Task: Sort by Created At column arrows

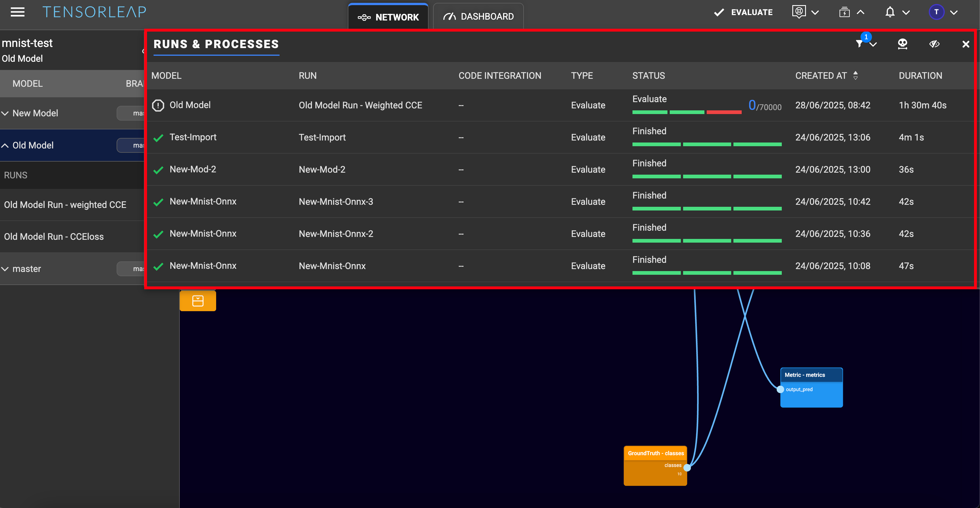Action: pyautogui.click(x=856, y=75)
